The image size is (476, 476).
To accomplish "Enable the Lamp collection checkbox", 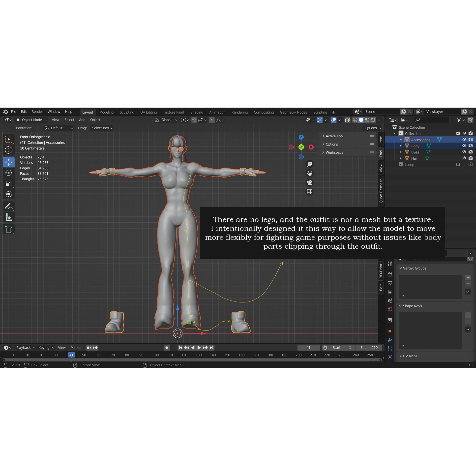I will point(458,164).
